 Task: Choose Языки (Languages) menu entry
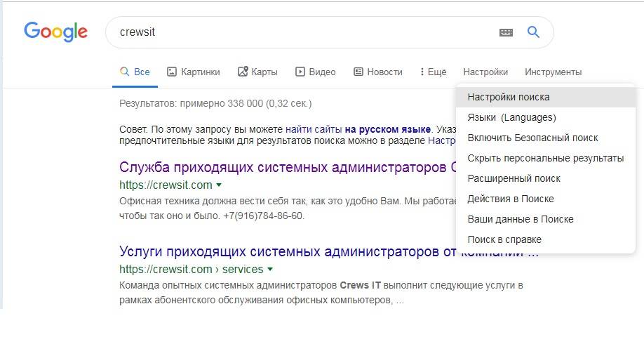click(546, 117)
